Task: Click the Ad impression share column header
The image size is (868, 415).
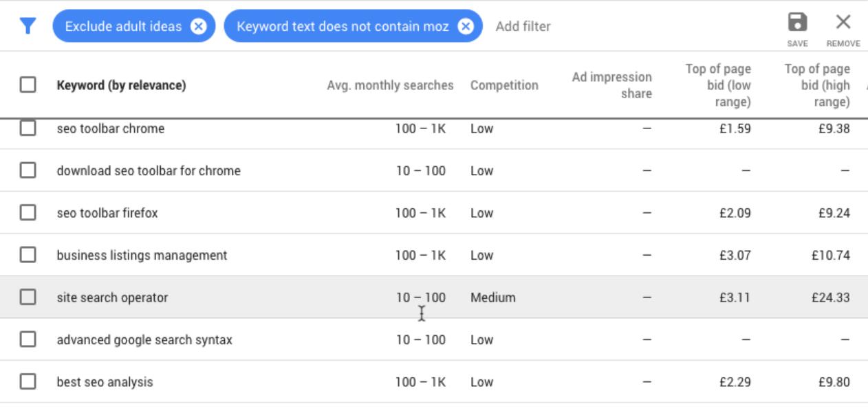Action: click(x=611, y=85)
